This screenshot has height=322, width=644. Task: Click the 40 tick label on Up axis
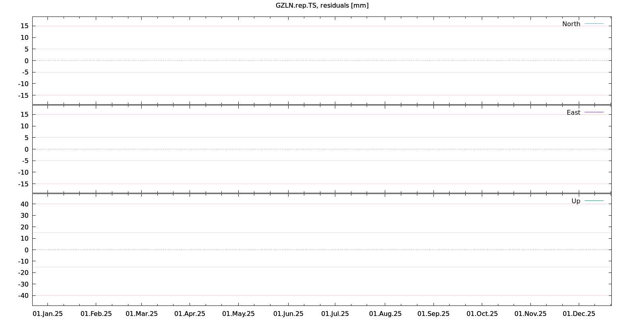coord(25,204)
